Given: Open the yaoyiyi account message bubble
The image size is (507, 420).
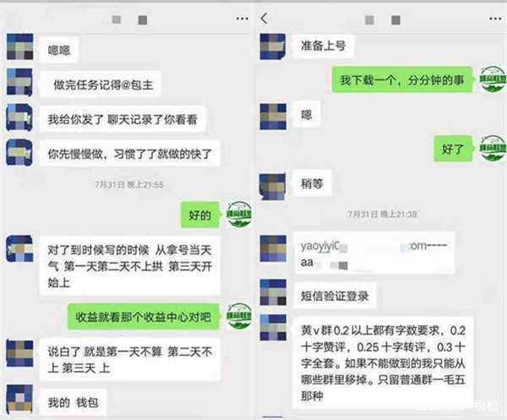Looking at the screenshot, I should click(374, 254).
